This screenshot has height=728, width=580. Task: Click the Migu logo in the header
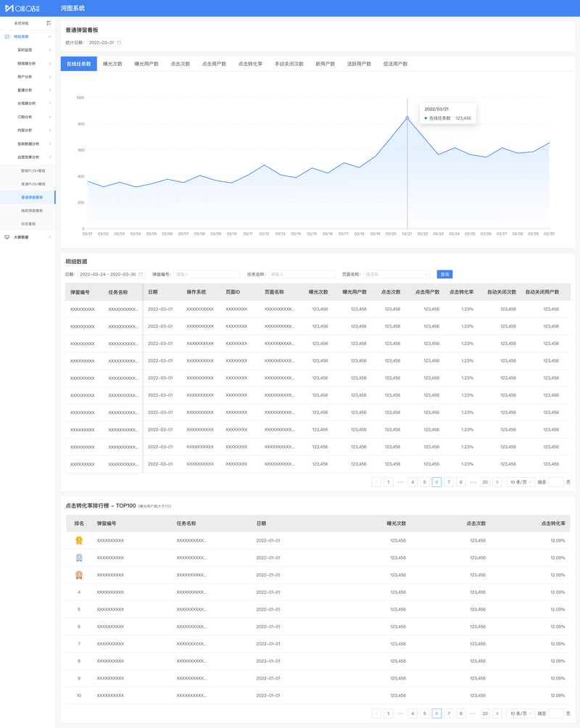[22, 9]
